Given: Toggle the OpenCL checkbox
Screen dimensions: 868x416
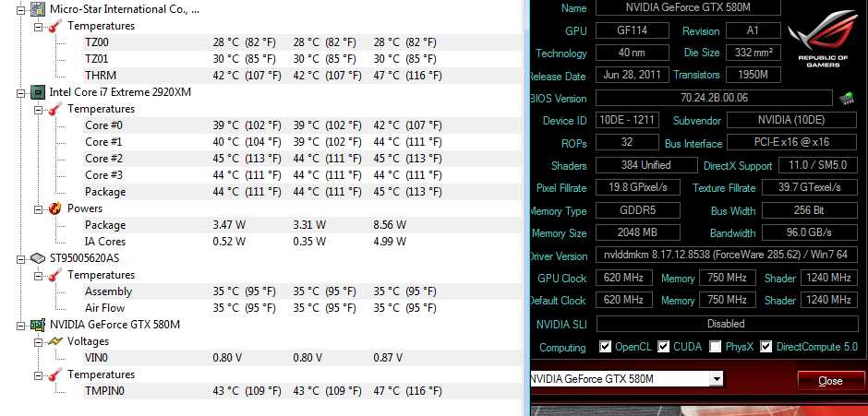Looking at the screenshot, I should pos(605,347).
